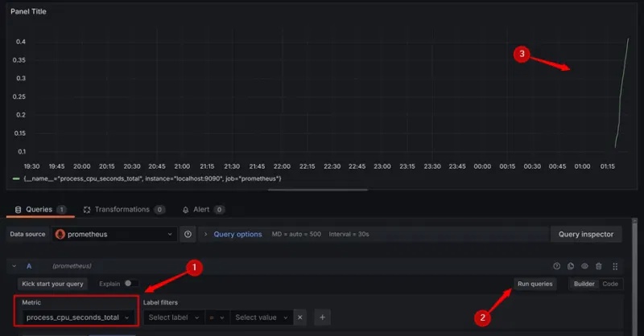This screenshot has height=336, width=644.
Task: Open the Select value dropdown
Action: pos(262,318)
